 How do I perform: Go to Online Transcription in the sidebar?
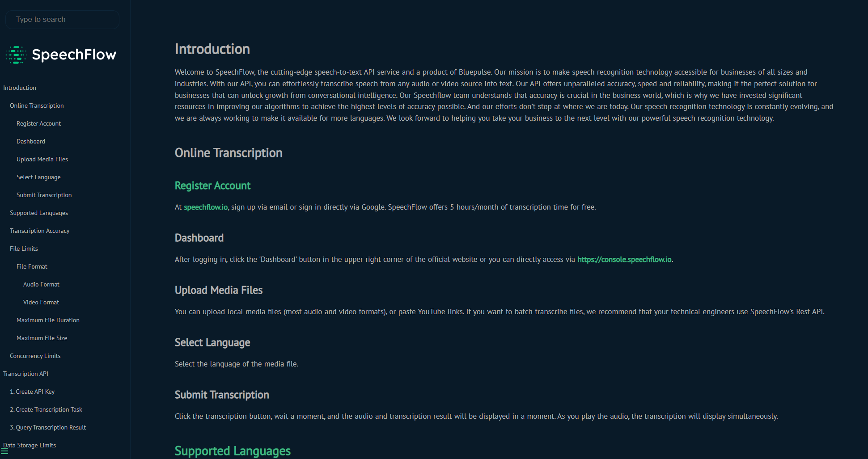point(37,105)
